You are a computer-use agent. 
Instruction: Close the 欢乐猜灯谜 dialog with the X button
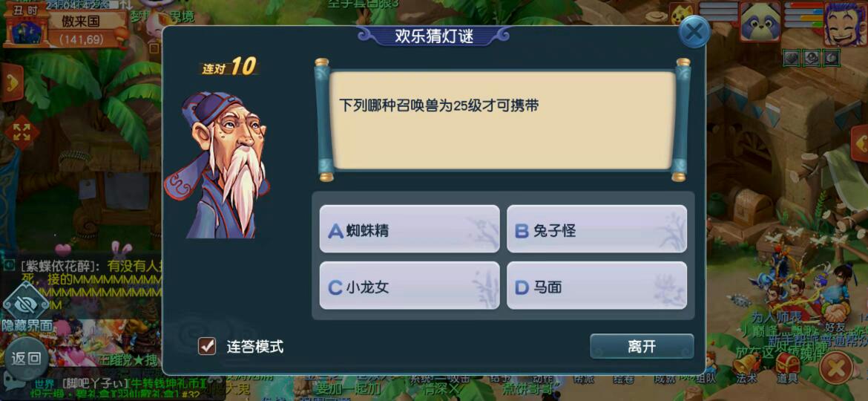click(x=694, y=32)
